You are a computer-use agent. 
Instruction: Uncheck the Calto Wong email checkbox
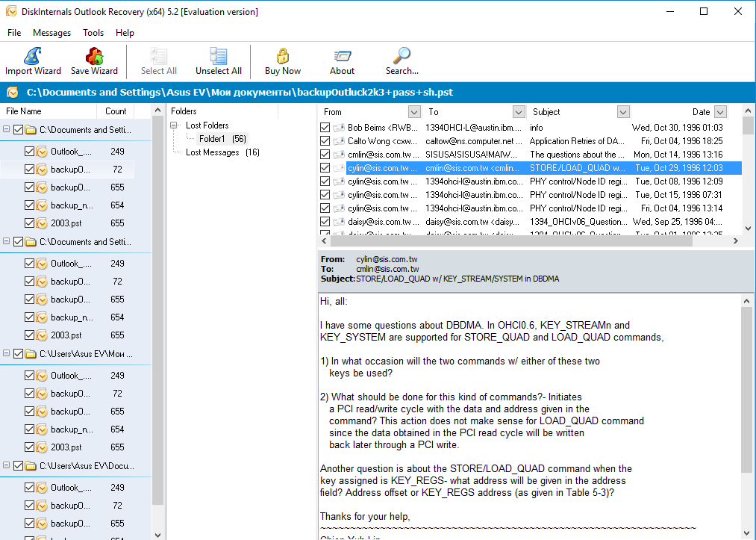click(325, 141)
